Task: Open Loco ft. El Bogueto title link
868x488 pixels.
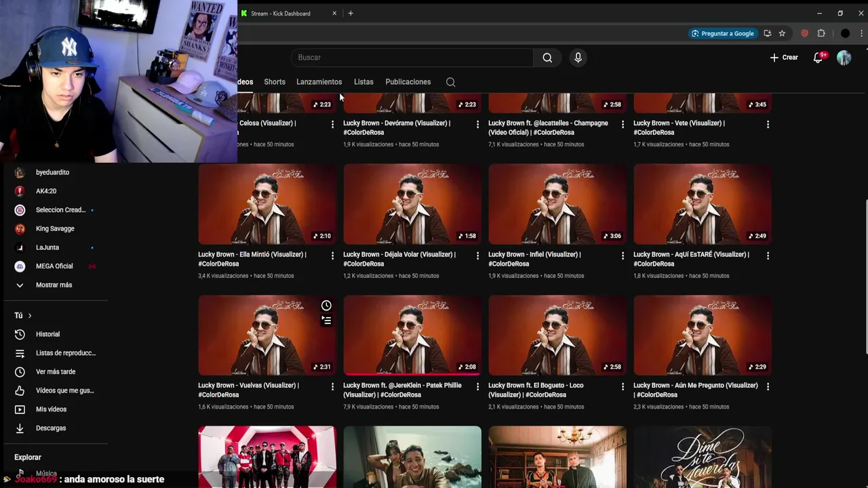Action: click(x=536, y=390)
